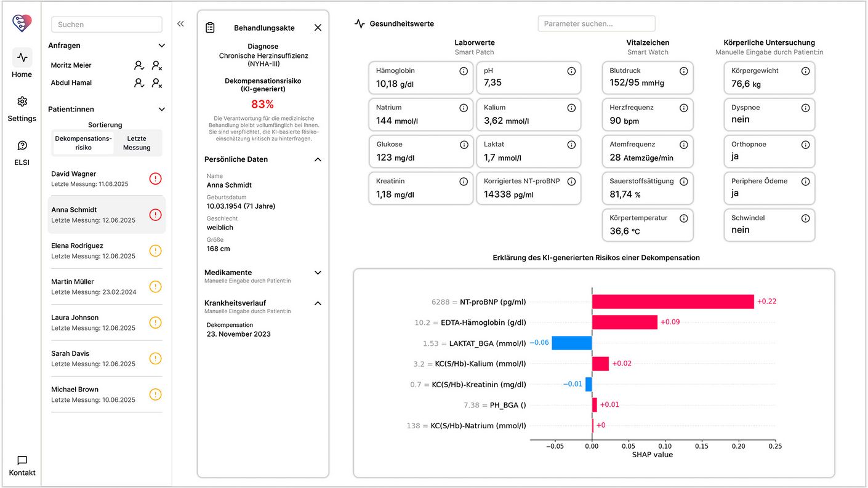
Task: Collapse the Anfragen section
Action: pos(162,46)
